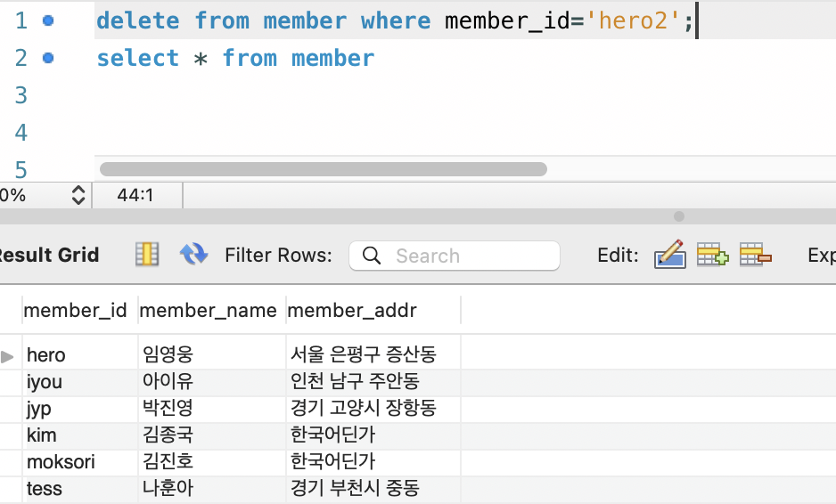Select the cell 'kim' in member_id

[80, 435]
